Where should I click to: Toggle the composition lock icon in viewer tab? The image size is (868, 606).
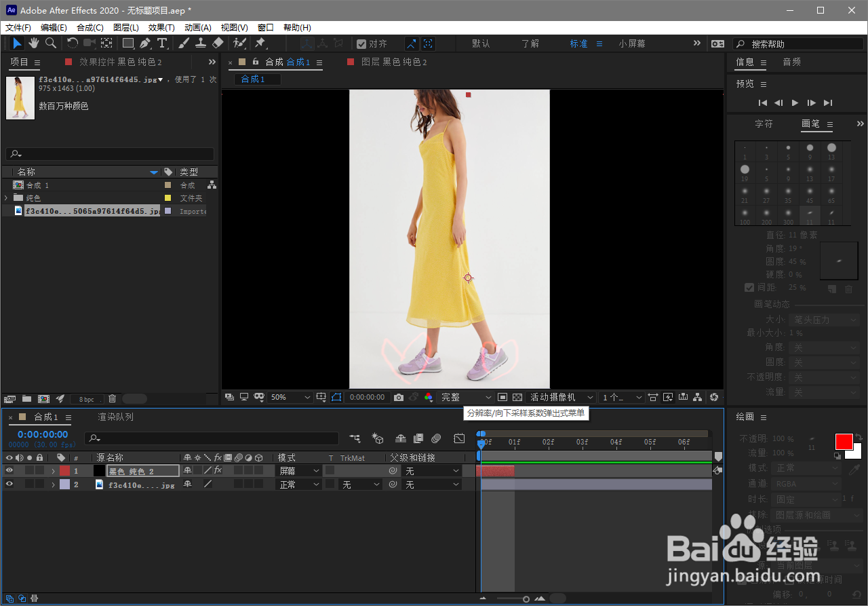coord(256,62)
